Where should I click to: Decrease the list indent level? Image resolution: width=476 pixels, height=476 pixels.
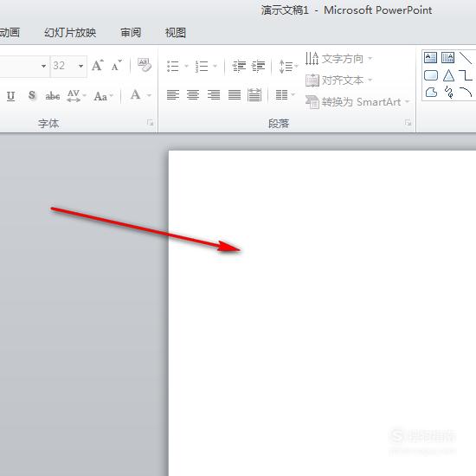(x=239, y=66)
